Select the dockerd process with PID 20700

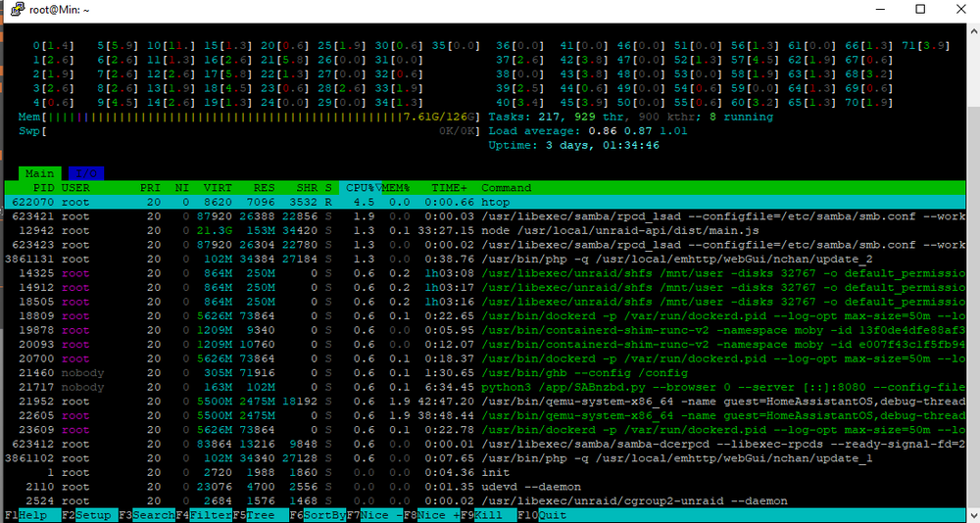click(x=485, y=358)
